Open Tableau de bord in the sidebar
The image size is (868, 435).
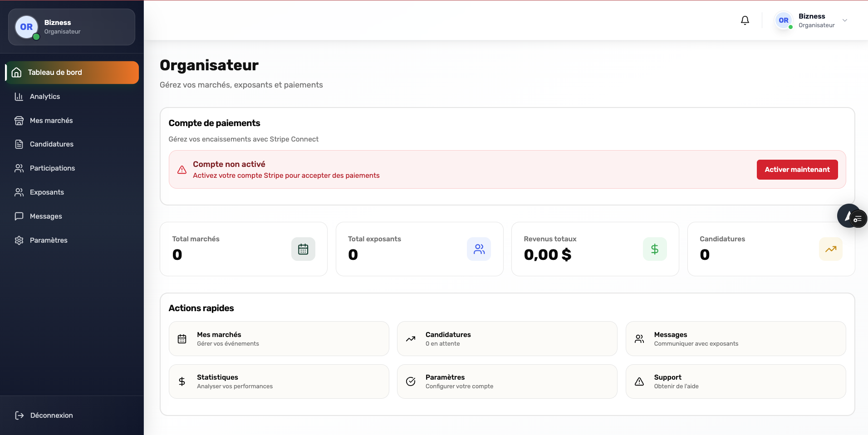click(73, 73)
